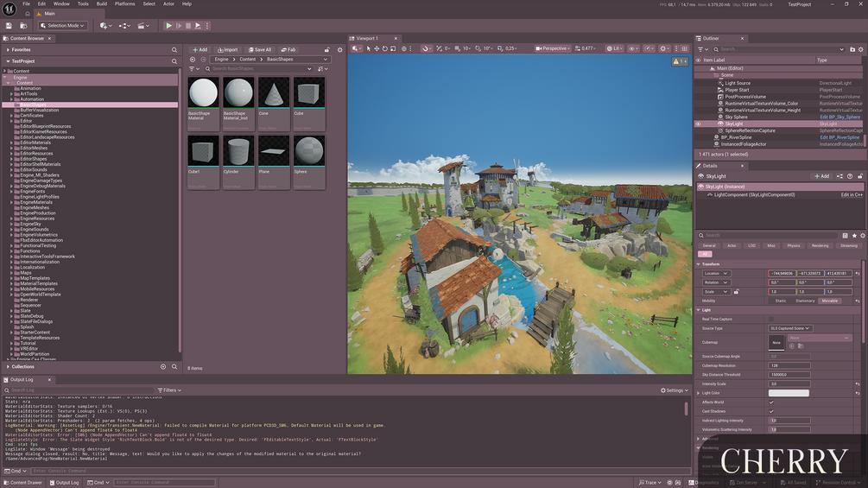
Task: Click the Skip Frame playback button
Action: [x=179, y=25]
